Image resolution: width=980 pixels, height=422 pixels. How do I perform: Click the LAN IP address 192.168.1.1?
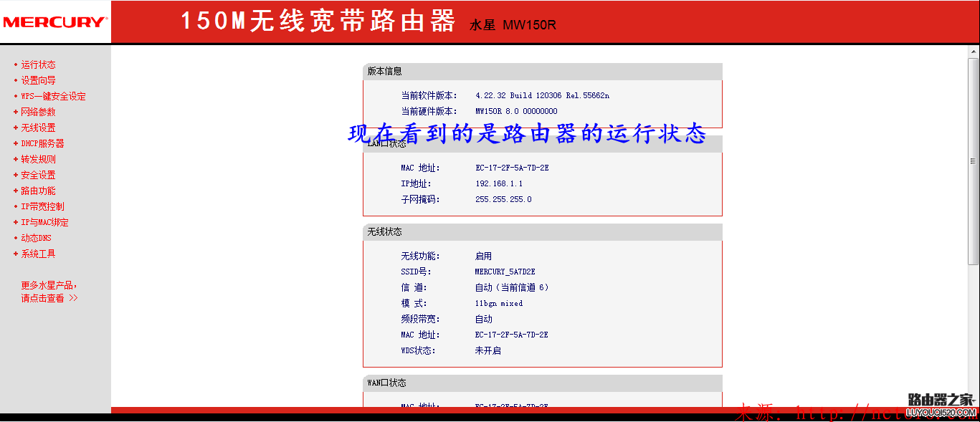[x=499, y=183]
